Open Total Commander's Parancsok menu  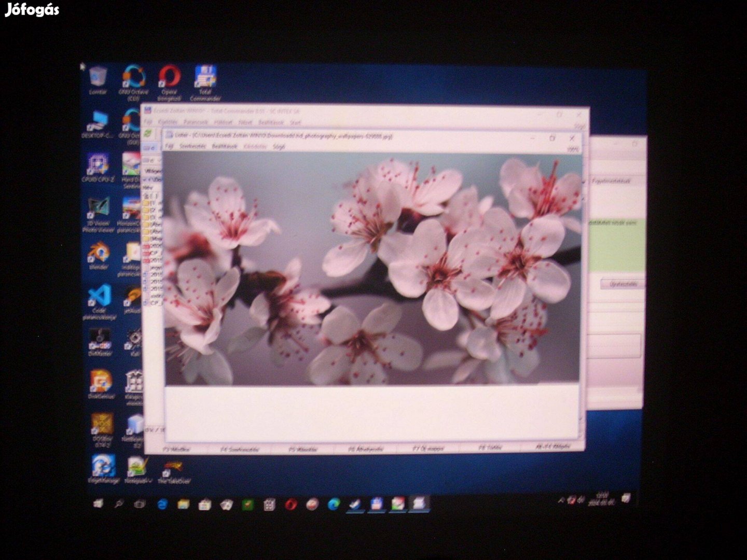coord(196,123)
